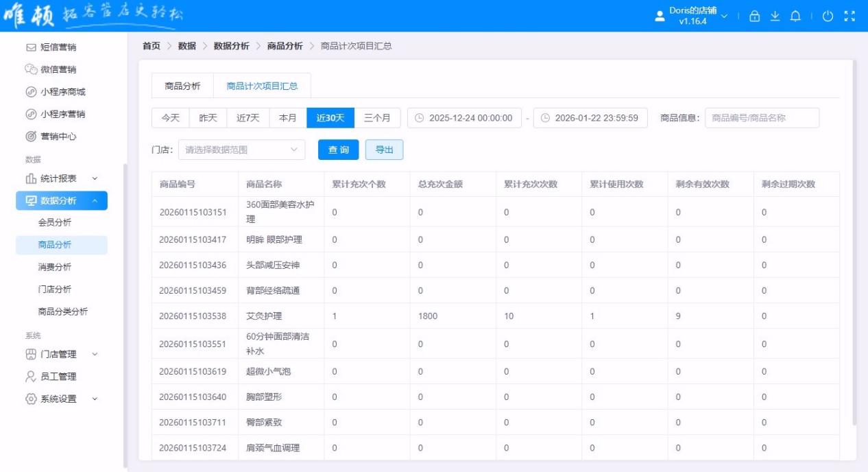Select the 近7天 date range option
Image resolution: width=868 pixels, height=472 pixels.
tap(248, 118)
